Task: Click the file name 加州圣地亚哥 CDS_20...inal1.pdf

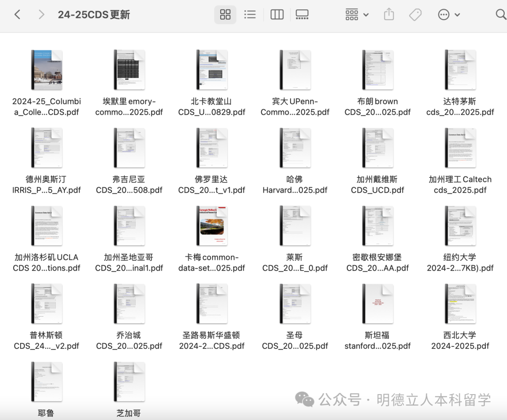Action: click(x=129, y=263)
